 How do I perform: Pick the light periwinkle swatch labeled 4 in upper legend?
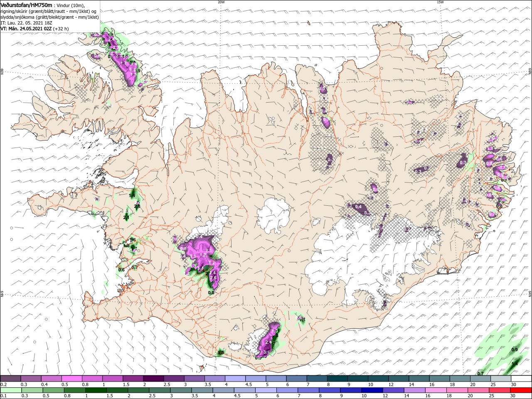[235, 379]
